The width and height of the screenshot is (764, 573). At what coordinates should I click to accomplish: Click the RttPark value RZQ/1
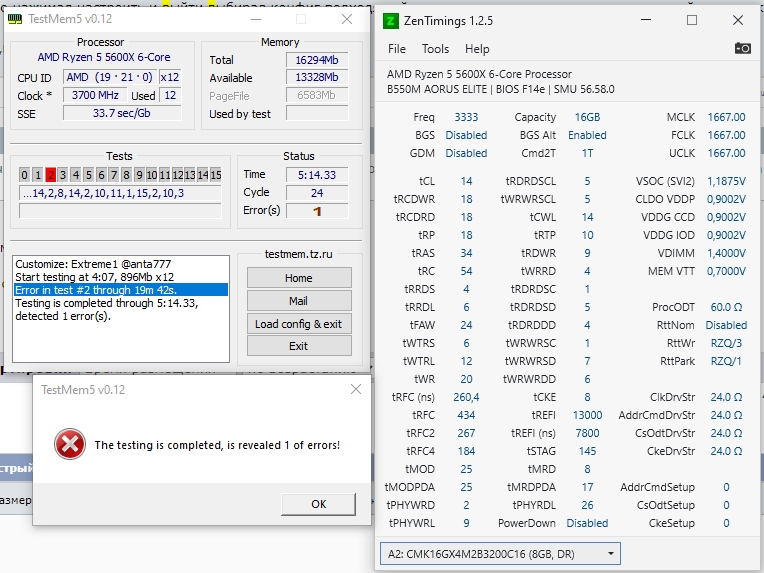point(726,361)
